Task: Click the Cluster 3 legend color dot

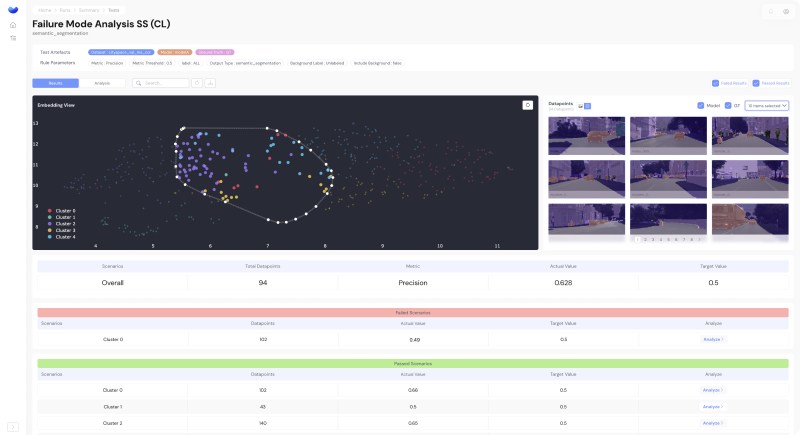Action: coord(50,230)
